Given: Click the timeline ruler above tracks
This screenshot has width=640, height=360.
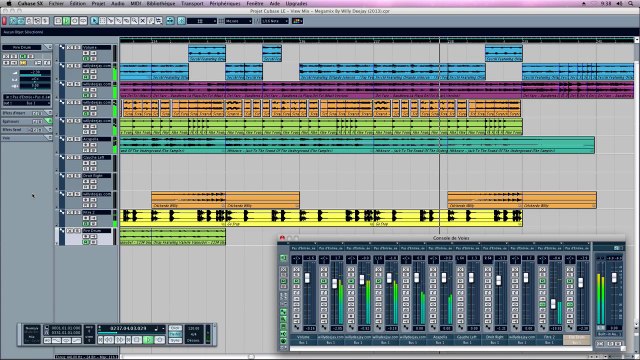Looking at the screenshot, I should [x=376, y=40].
